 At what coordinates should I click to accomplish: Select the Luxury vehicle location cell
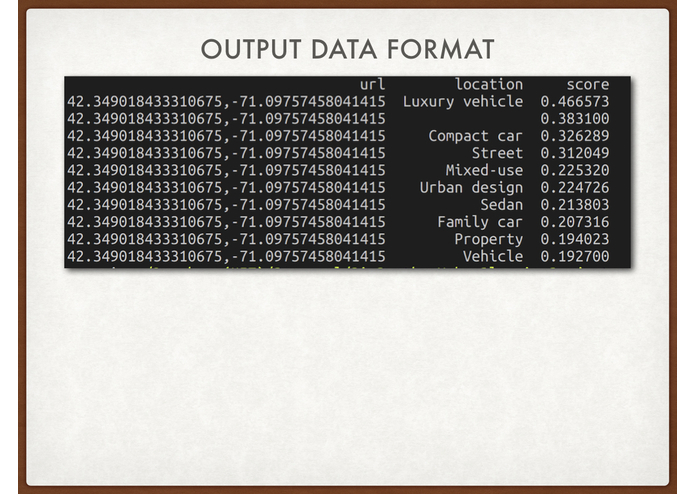pos(463,102)
